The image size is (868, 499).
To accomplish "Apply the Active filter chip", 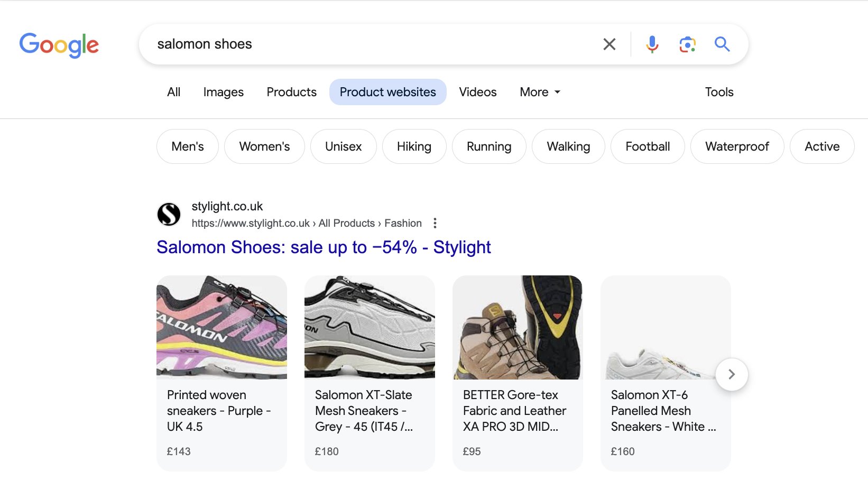I will tap(822, 146).
